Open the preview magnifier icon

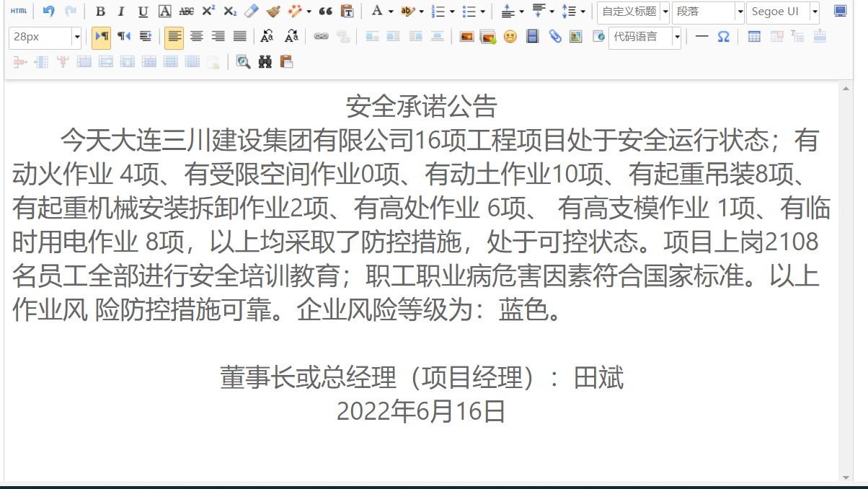[x=243, y=62]
